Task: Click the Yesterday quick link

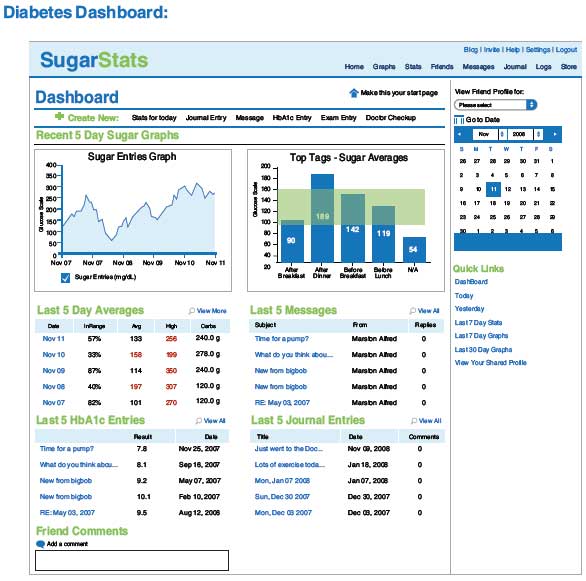Action: pyautogui.click(x=469, y=309)
